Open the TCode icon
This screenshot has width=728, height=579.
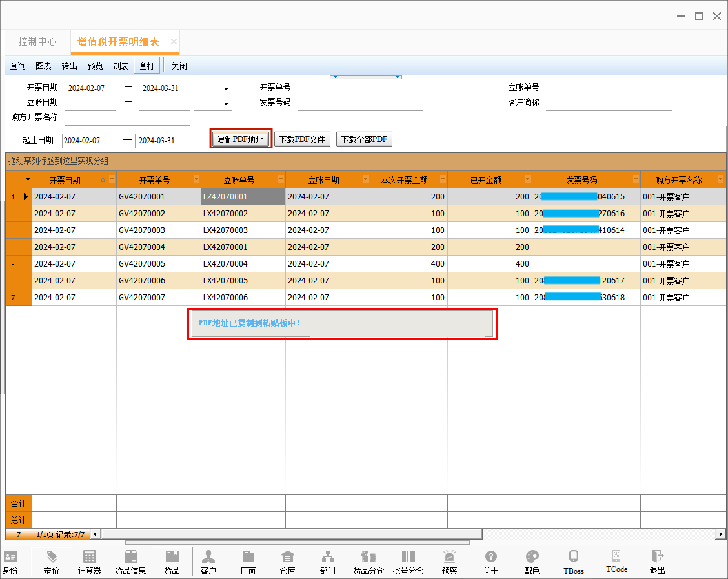pos(616,562)
